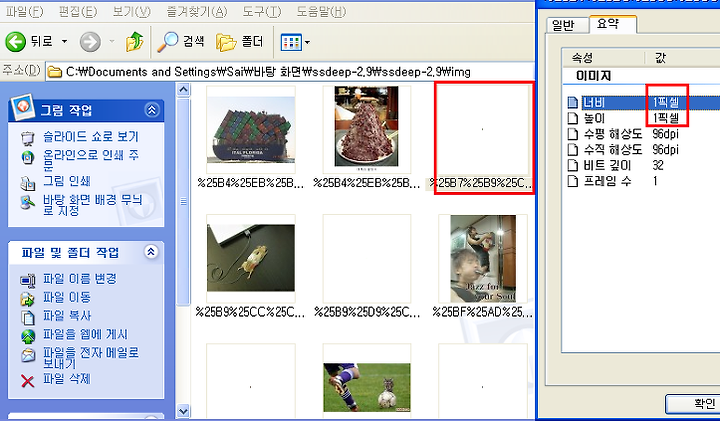
Task: Click 파일 복사 link
Action: tap(67, 315)
